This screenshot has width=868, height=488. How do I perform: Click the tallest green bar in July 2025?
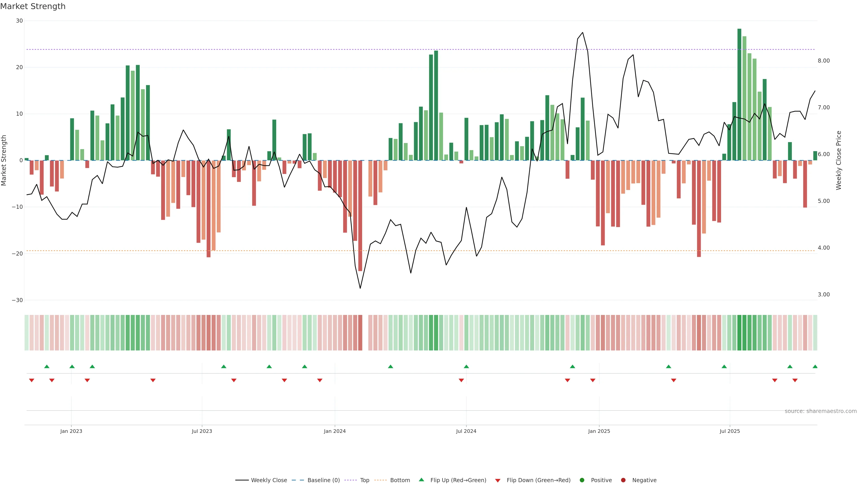pos(739,94)
